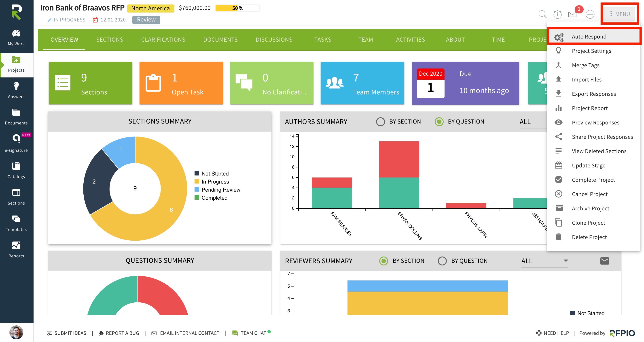644x342 pixels.
Task: Expand Authors Summary ALL dropdown
Action: tap(533, 122)
